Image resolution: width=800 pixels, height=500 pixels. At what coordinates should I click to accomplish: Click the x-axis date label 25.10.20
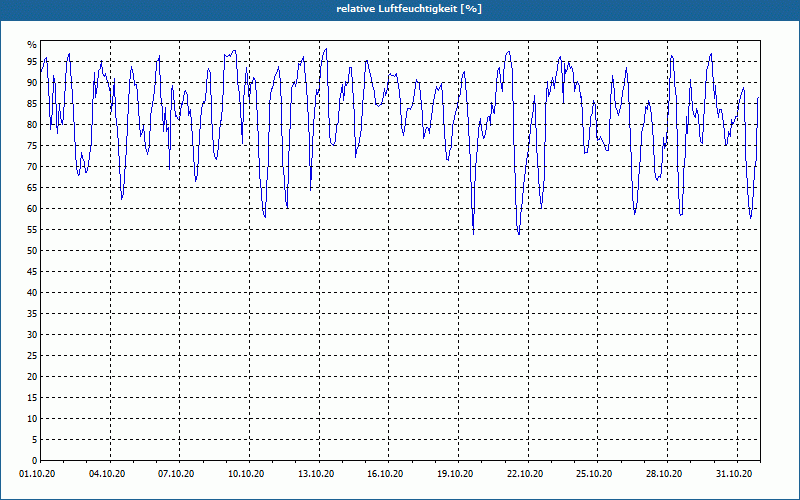(594, 474)
